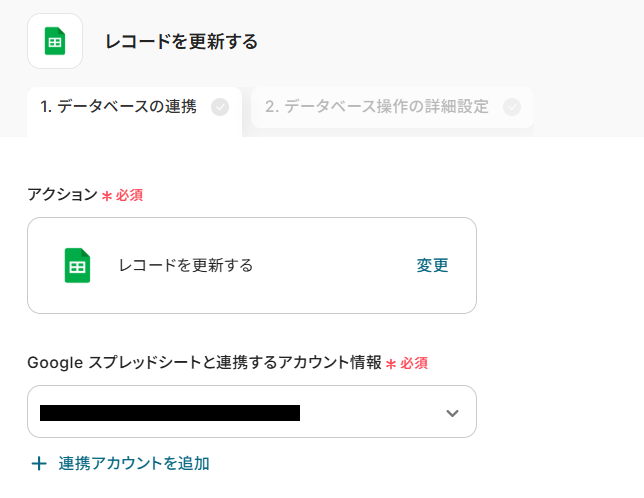The image size is (644, 498).
Task: Click the アクション field label
Action: coord(62,195)
